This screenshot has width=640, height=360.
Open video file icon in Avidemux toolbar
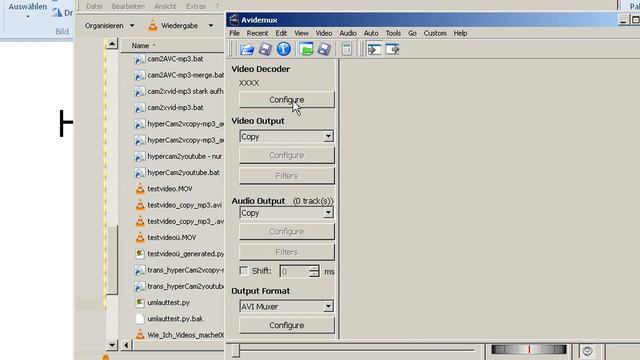point(247,49)
